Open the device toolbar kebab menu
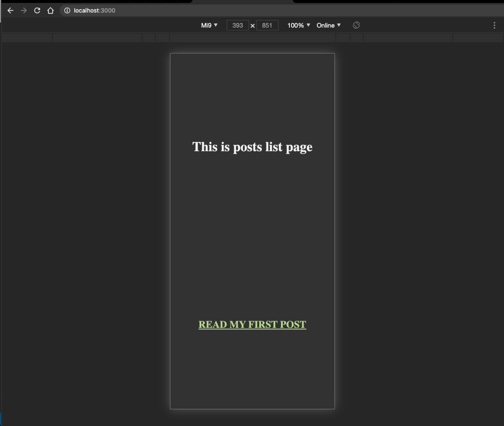504x426 pixels. coord(494,25)
